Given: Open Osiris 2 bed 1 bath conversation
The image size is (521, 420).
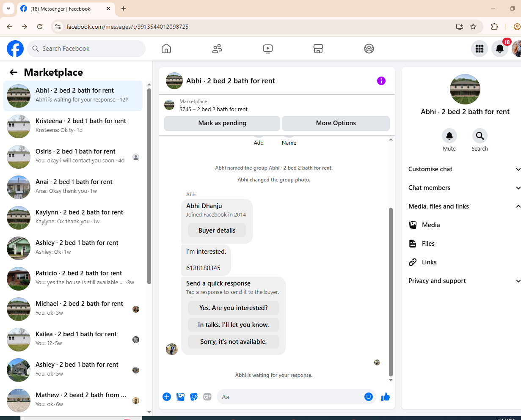Looking at the screenshot, I should (x=73, y=157).
